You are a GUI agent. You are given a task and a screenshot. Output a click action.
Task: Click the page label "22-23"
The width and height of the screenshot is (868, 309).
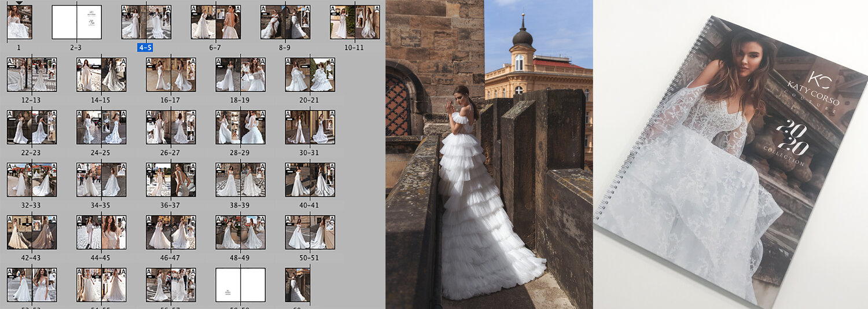pyautogui.click(x=31, y=153)
